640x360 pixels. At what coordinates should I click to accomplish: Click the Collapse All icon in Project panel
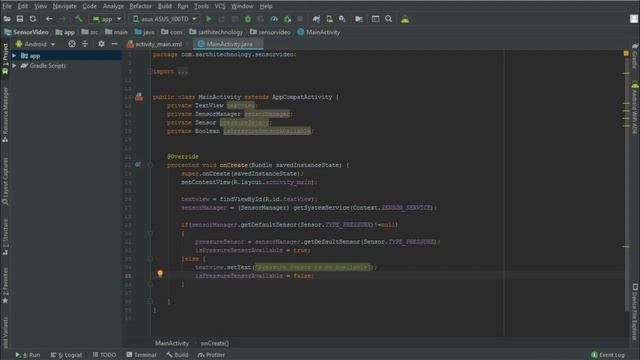(x=85, y=44)
